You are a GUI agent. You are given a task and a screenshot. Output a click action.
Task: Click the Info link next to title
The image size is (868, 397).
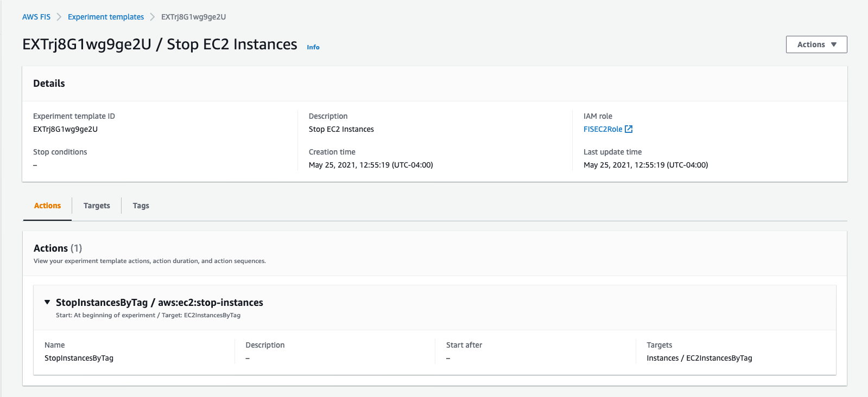[x=313, y=47]
